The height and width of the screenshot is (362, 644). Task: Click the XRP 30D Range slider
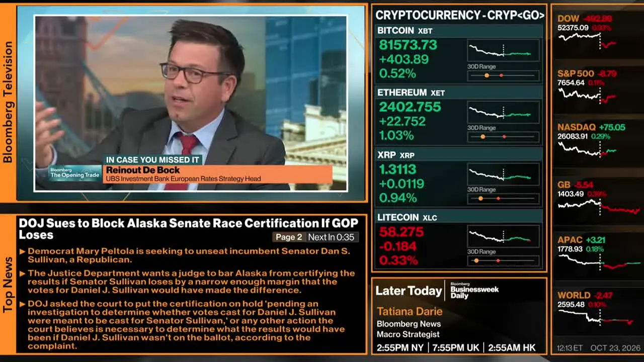click(x=503, y=199)
